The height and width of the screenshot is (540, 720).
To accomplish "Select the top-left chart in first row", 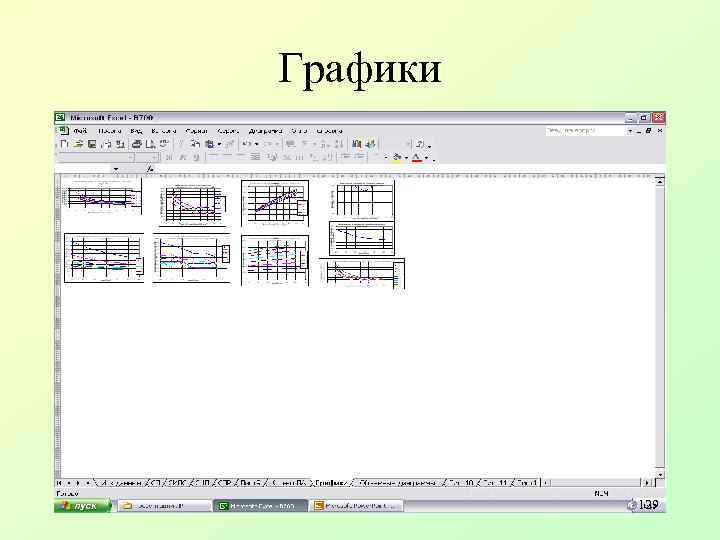I will (103, 197).
